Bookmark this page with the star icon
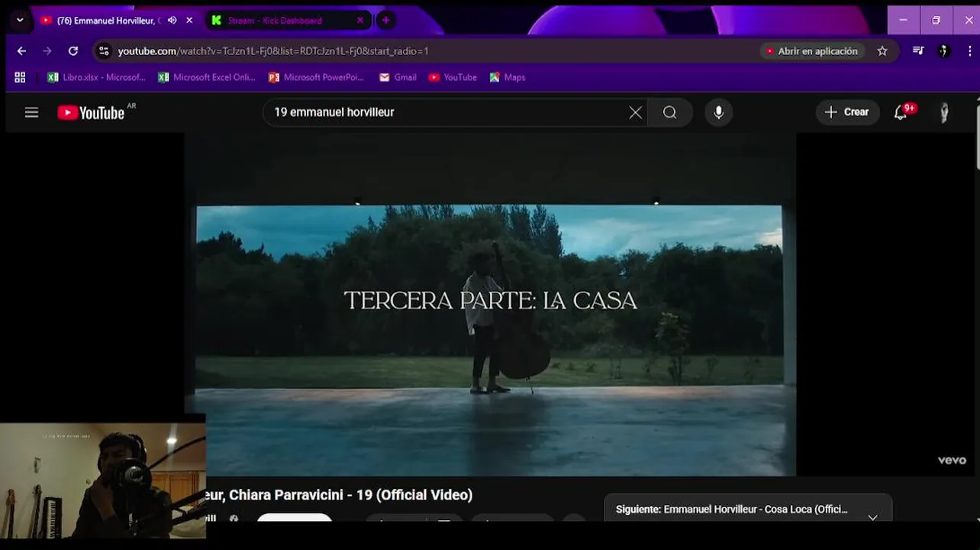This screenshot has width=980, height=550. pyautogui.click(x=882, y=51)
